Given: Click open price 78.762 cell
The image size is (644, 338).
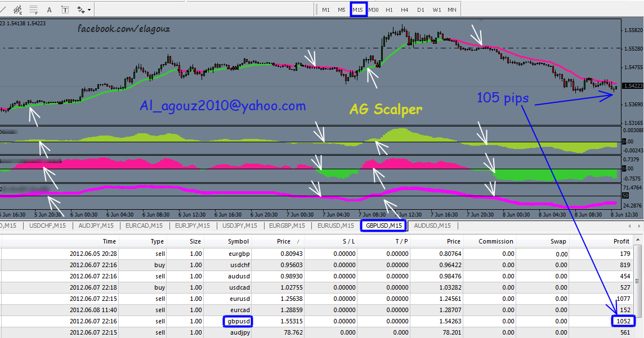Looking at the screenshot, I should click(x=293, y=333).
